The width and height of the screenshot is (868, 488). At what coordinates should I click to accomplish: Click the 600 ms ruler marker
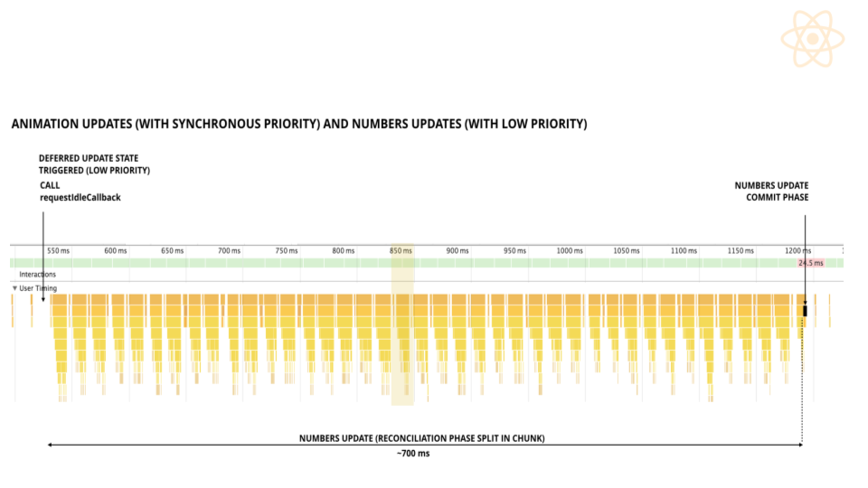point(116,250)
